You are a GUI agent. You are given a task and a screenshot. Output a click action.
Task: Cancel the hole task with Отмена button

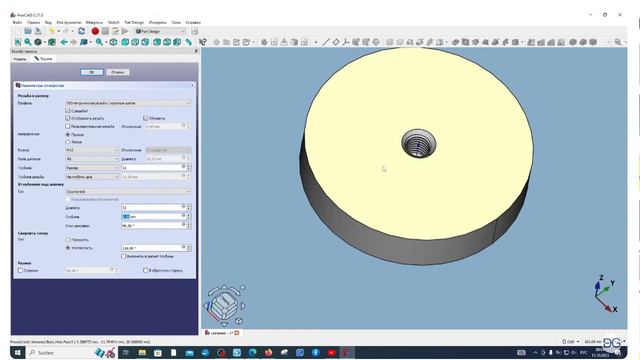pos(118,72)
